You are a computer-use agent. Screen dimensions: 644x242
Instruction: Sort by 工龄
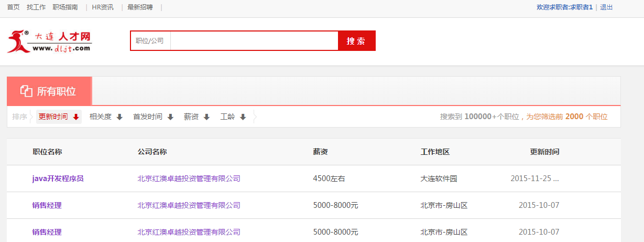click(227, 117)
